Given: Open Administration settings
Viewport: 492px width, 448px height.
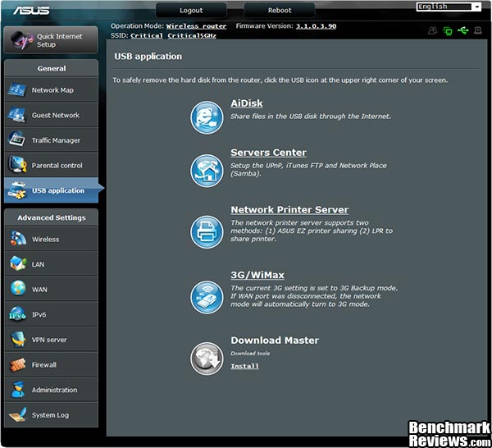Looking at the screenshot, I should pos(51,389).
